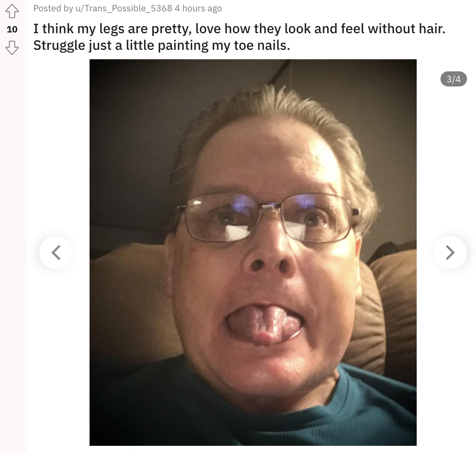Image resolution: width=476 pixels, height=453 pixels.
Task: Select the second title line about toe nails
Action: (162, 45)
